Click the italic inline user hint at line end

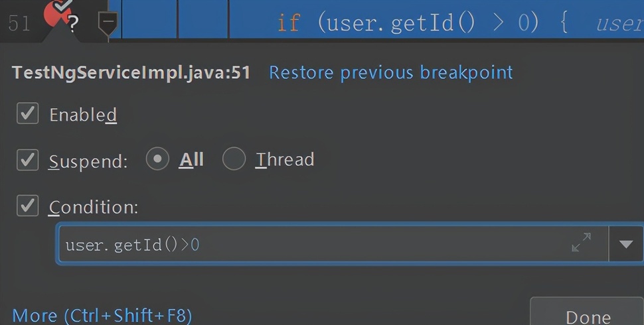tap(619, 24)
